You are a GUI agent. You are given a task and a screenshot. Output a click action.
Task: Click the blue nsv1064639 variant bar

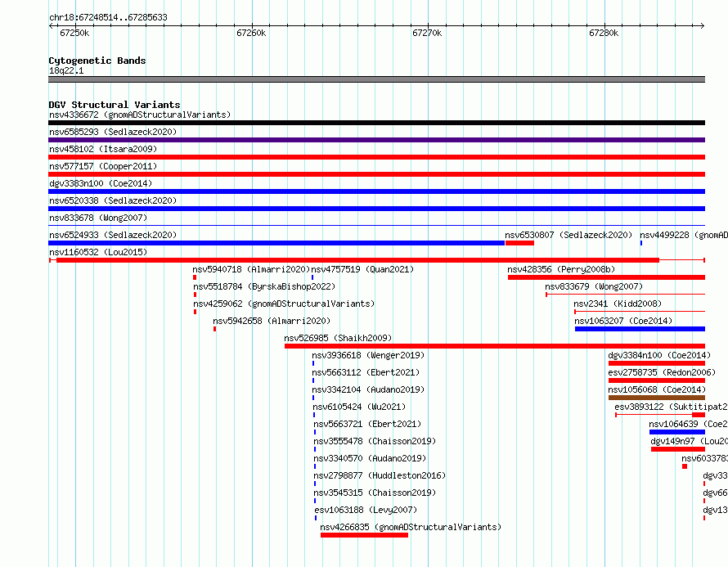tap(677, 432)
